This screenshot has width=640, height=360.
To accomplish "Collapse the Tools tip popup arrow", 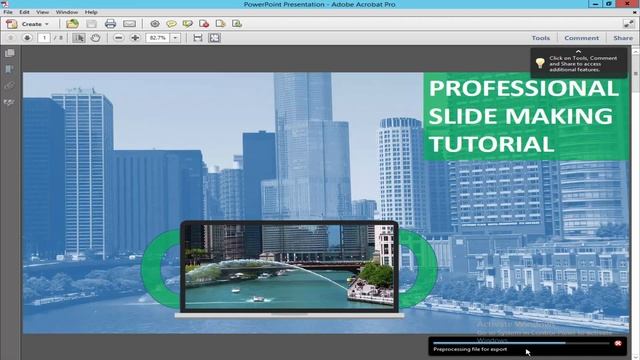I will point(578,51).
